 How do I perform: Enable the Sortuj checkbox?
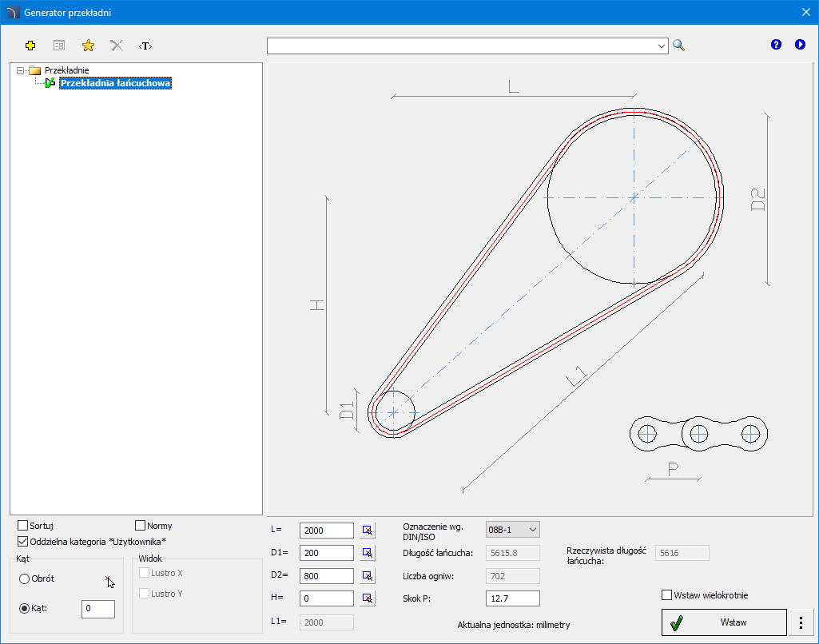click(x=23, y=526)
